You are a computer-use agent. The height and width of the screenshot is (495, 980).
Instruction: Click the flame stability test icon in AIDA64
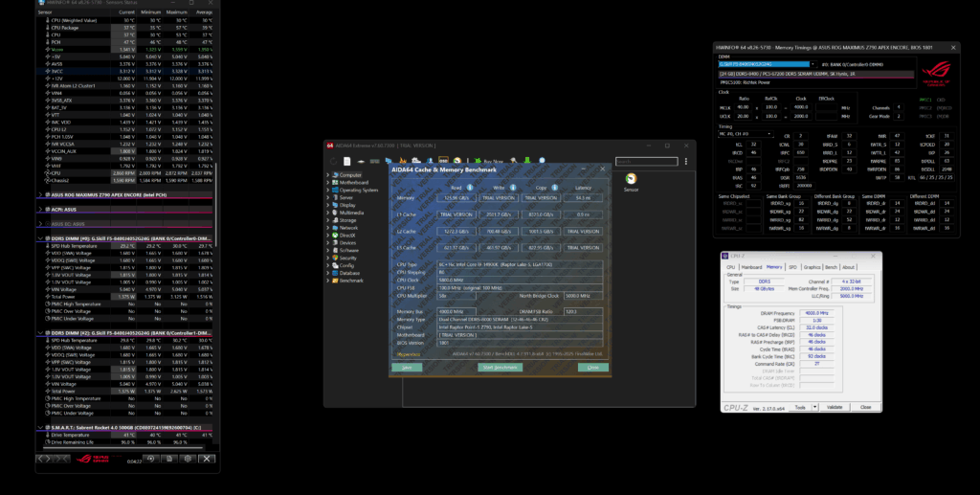403,161
